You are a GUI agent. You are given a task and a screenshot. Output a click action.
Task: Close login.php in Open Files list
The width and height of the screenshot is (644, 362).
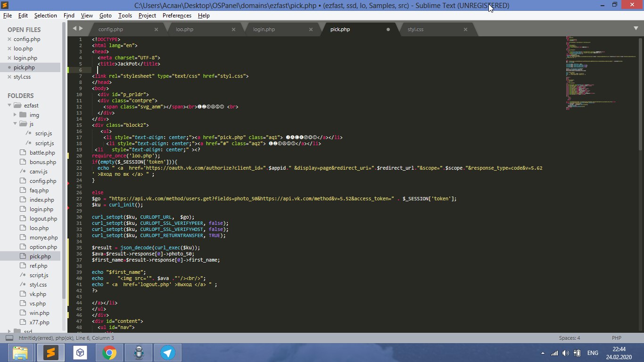point(9,58)
